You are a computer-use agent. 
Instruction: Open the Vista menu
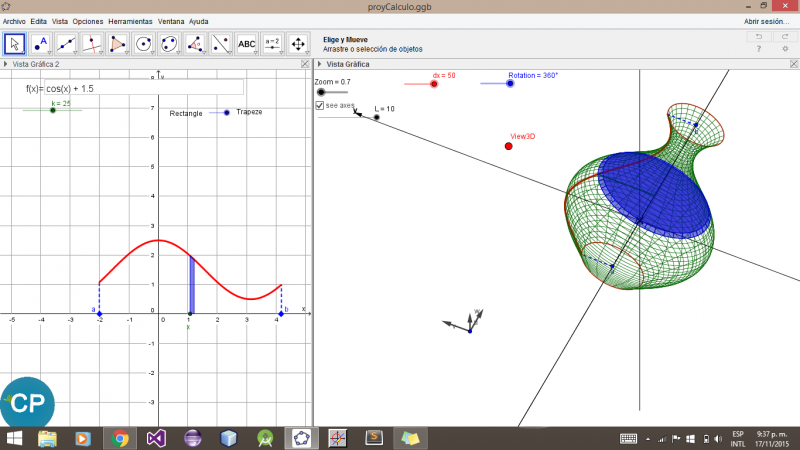[60, 21]
